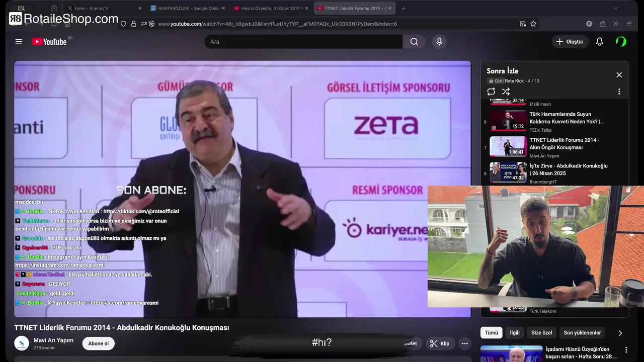Close the 'taner - Arama / X' tab
644x362 pixels.
(139, 8)
